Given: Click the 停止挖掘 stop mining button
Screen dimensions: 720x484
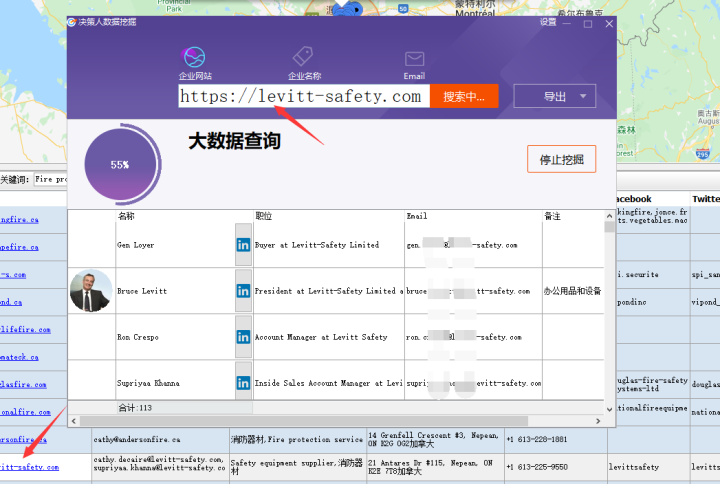Looking at the screenshot, I should coord(561,159).
